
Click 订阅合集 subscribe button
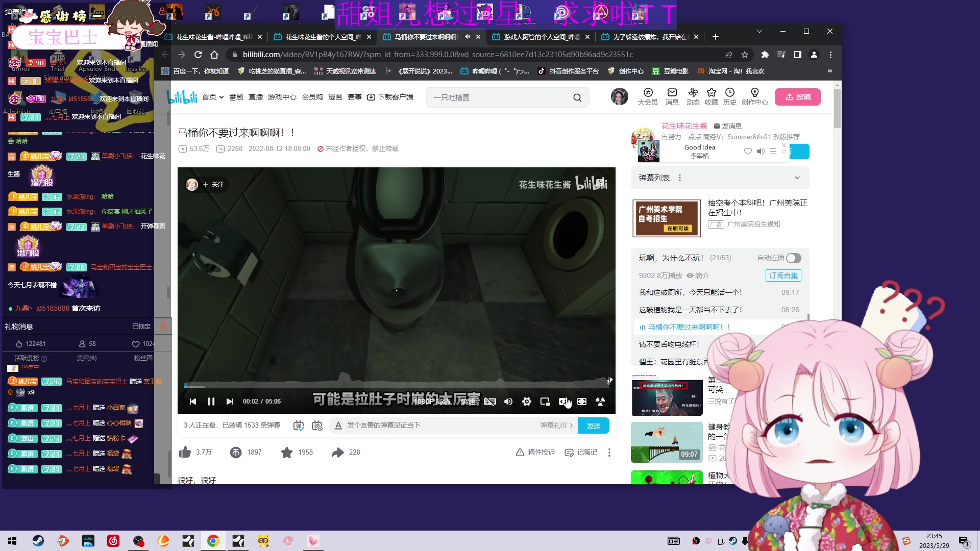(x=783, y=275)
